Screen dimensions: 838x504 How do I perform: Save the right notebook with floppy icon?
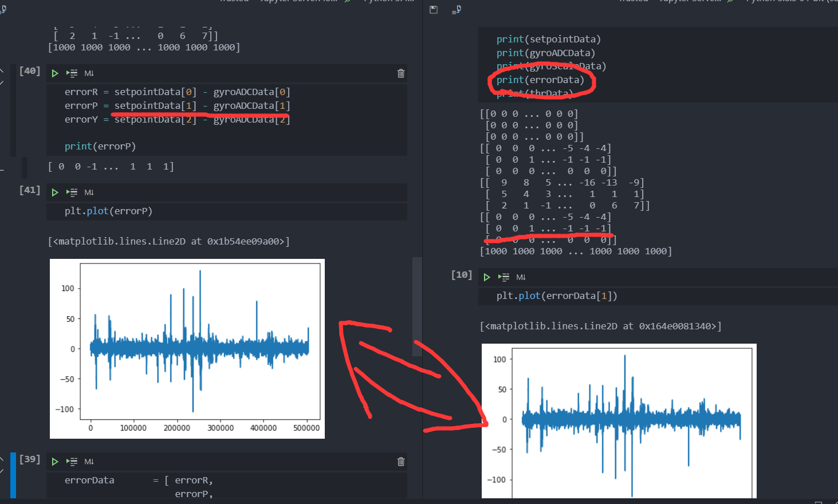[x=434, y=10]
